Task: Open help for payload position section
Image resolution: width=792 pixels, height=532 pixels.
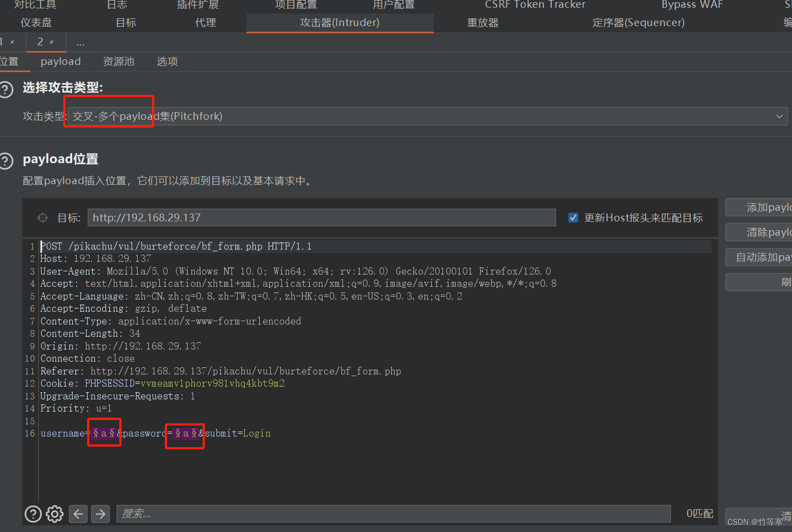Action: pos(6,161)
